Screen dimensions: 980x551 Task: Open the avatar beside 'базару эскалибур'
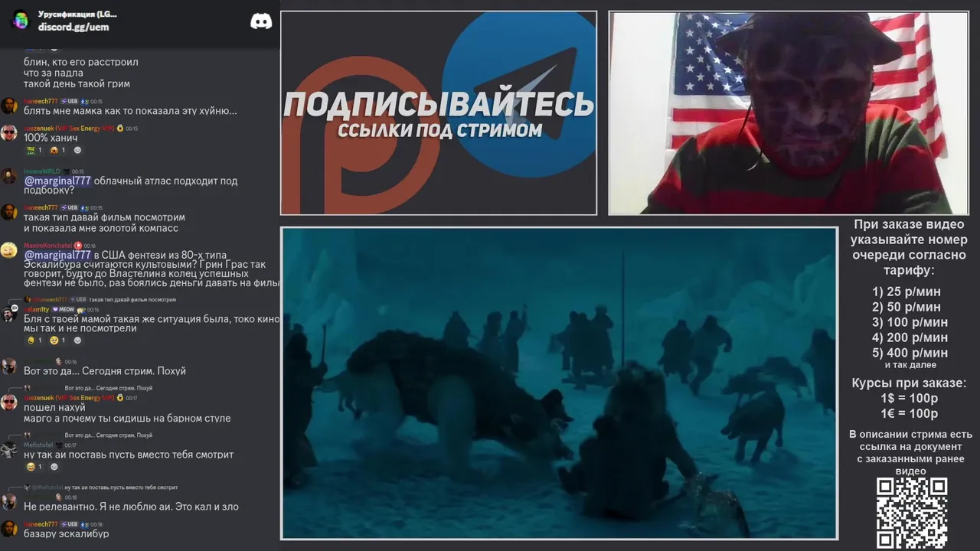(8, 529)
